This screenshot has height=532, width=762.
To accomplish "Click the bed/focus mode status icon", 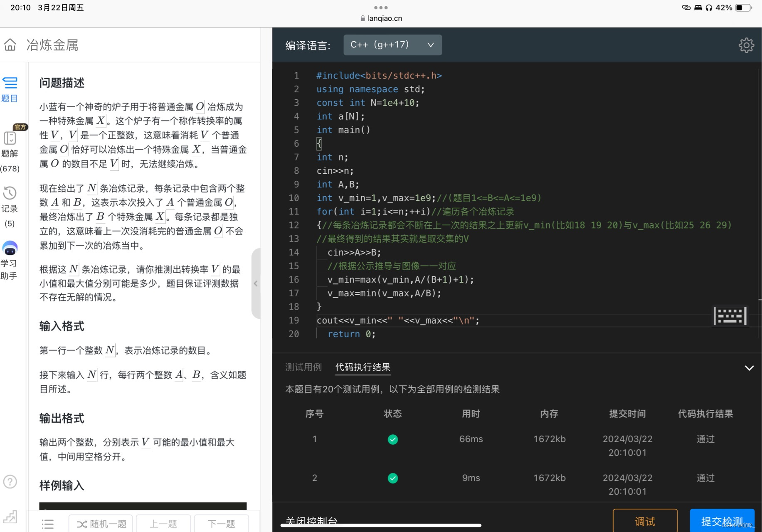I will click(698, 7).
